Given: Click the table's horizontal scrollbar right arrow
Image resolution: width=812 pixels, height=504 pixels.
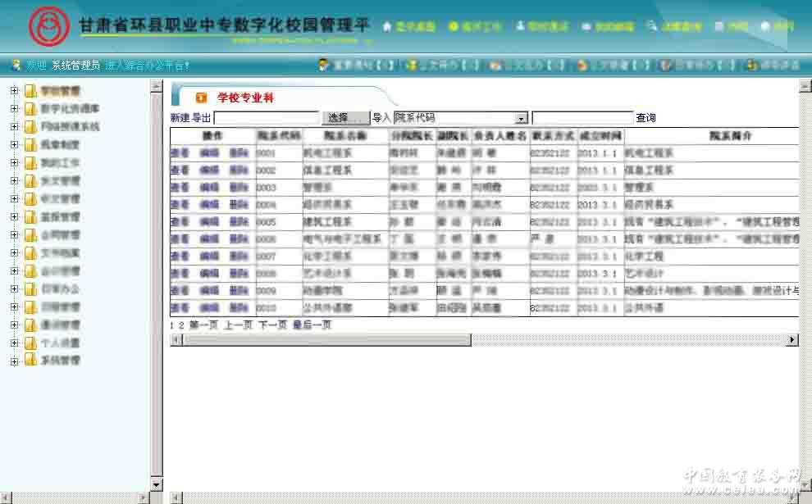Looking at the screenshot, I should click(792, 339).
